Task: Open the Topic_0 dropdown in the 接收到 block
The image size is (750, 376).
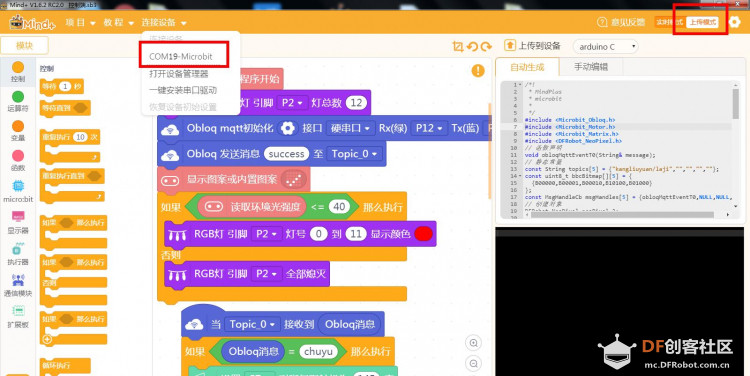Action: click(251, 324)
